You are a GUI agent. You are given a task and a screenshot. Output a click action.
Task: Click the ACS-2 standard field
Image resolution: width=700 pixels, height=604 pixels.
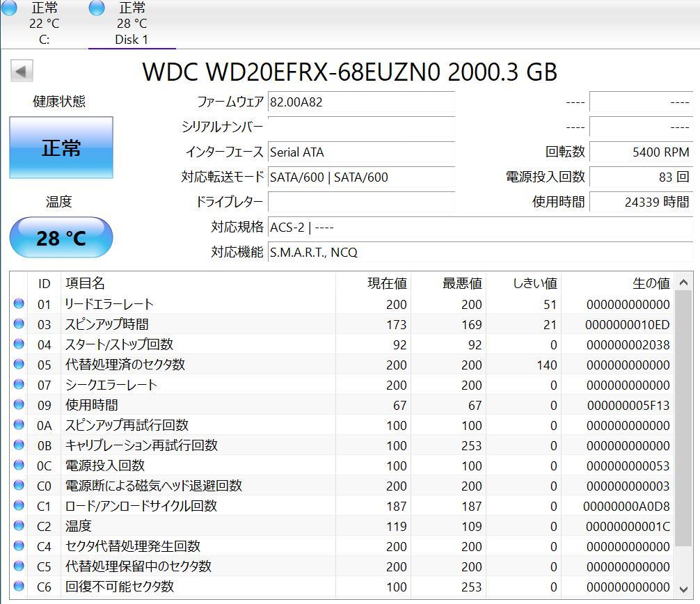(x=480, y=228)
